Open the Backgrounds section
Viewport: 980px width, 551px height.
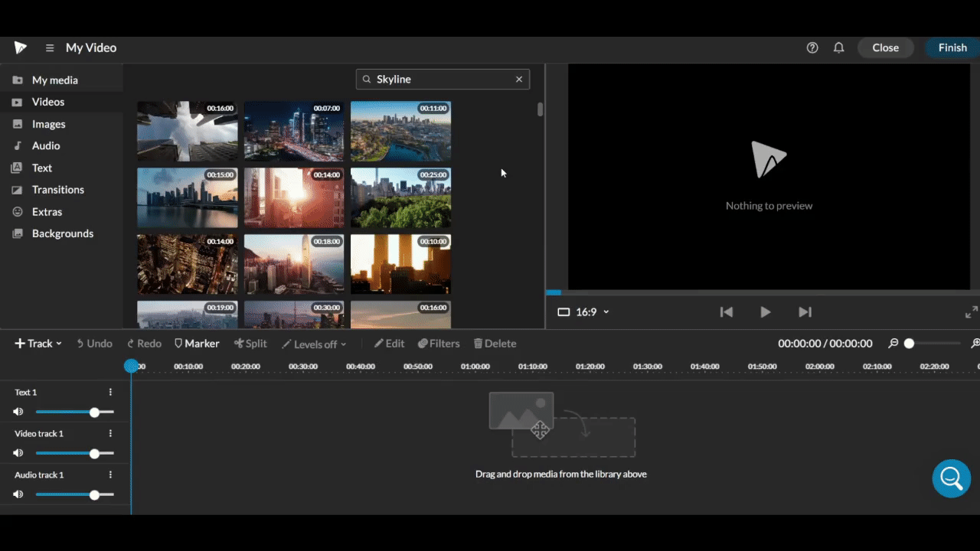coord(61,233)
